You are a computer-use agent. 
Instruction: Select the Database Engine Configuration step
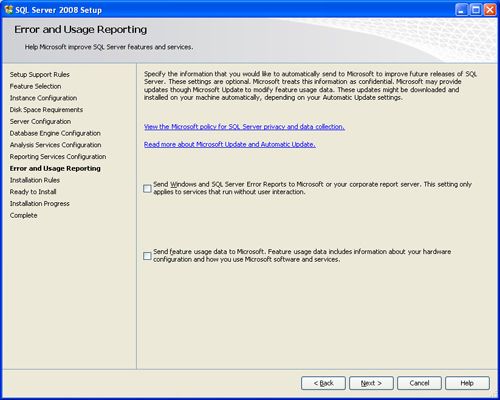55,133
